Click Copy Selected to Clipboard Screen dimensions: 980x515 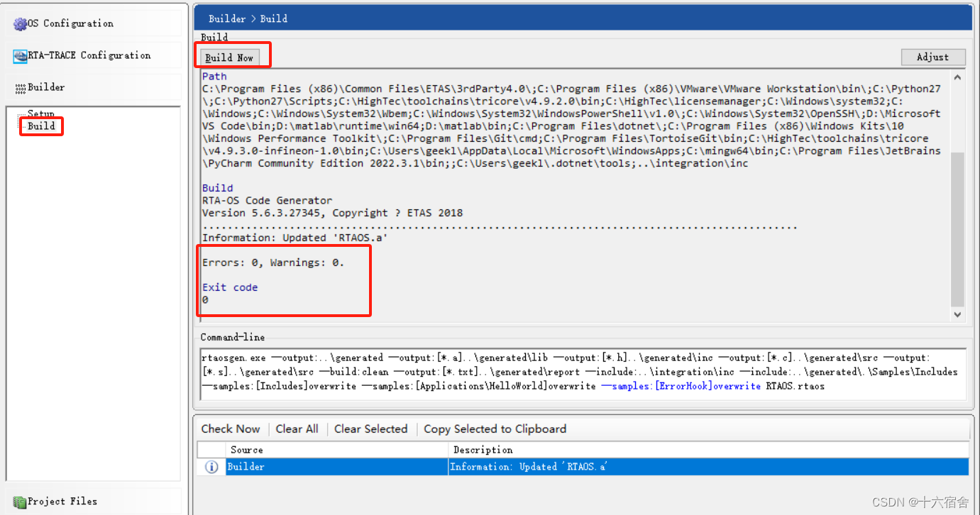click(495, 428)
